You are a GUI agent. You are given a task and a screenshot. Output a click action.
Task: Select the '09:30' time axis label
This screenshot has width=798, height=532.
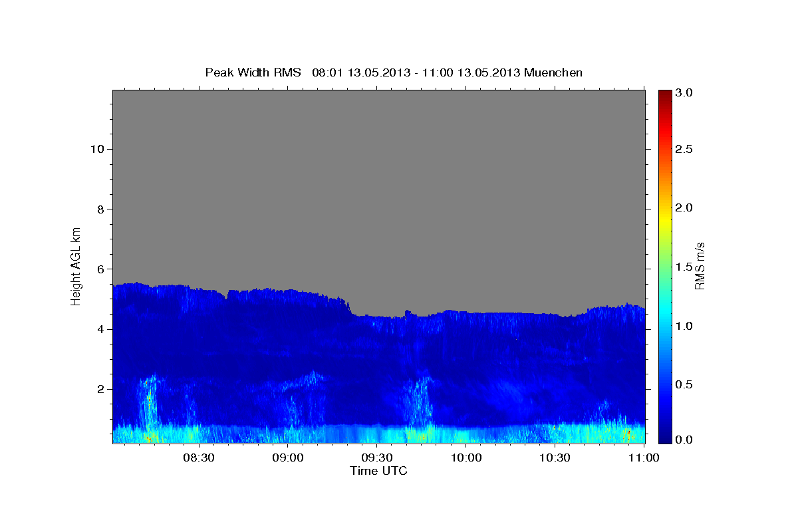(377, 458)
